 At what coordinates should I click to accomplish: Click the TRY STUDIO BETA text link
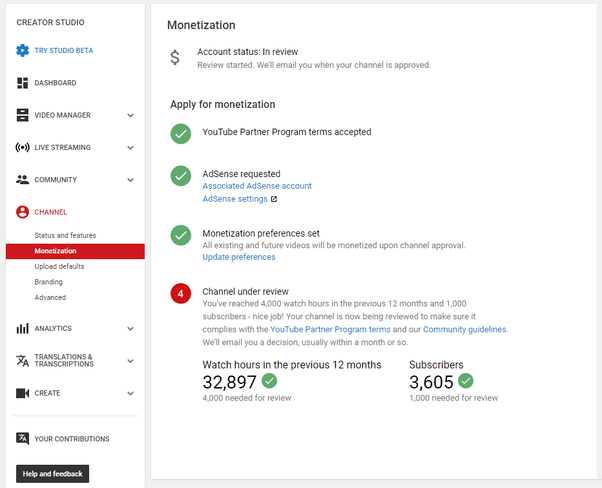click(64, 50)
